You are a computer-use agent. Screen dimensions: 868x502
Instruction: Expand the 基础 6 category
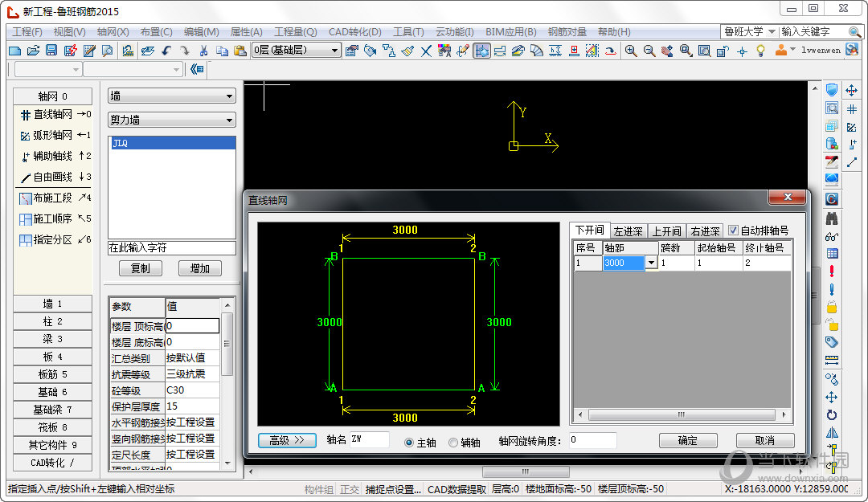click(x=52, y=392)
